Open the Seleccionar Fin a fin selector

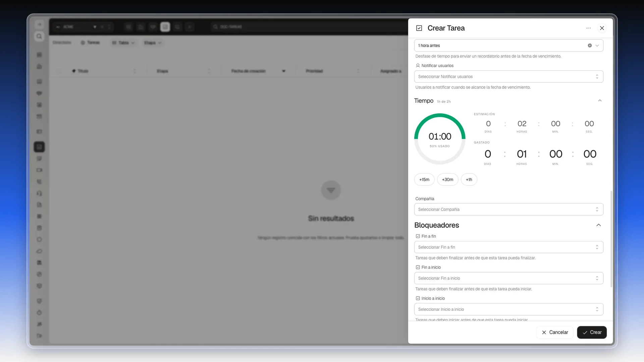coord(508,247)
